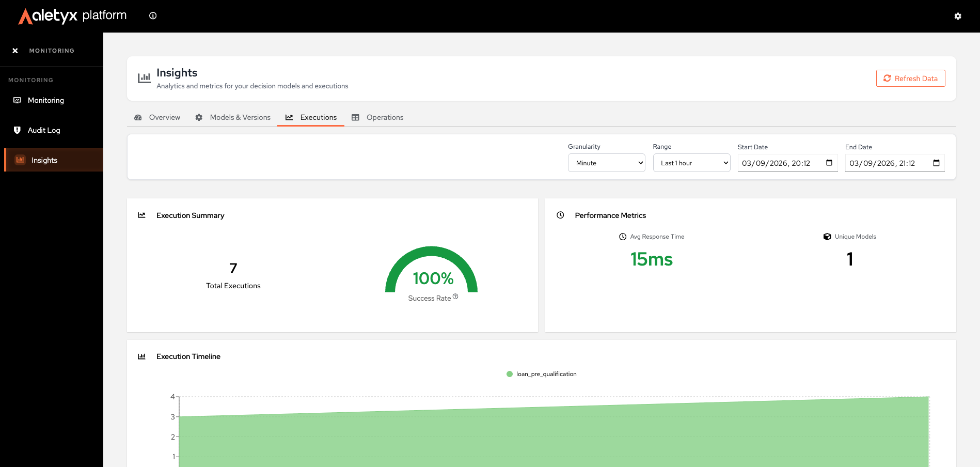Switch to the Overview tab
This screenshot has width=980, height=467.
point(157,117)
